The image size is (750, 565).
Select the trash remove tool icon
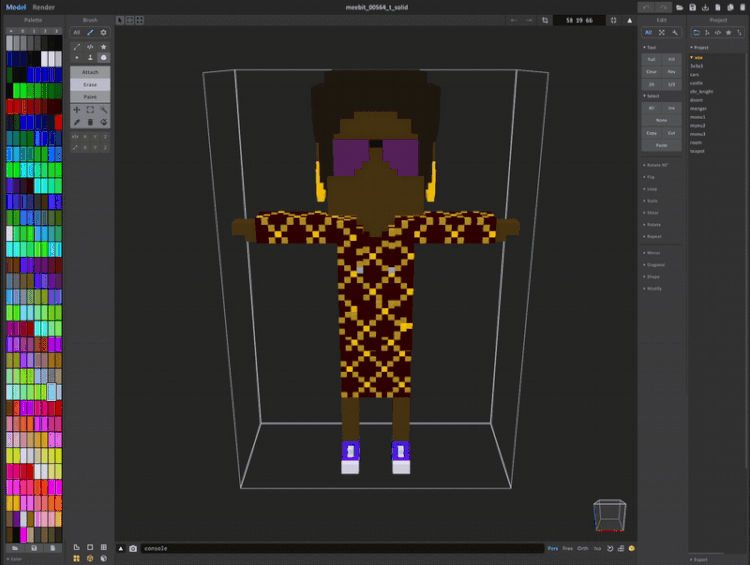[x=90, y=122]
